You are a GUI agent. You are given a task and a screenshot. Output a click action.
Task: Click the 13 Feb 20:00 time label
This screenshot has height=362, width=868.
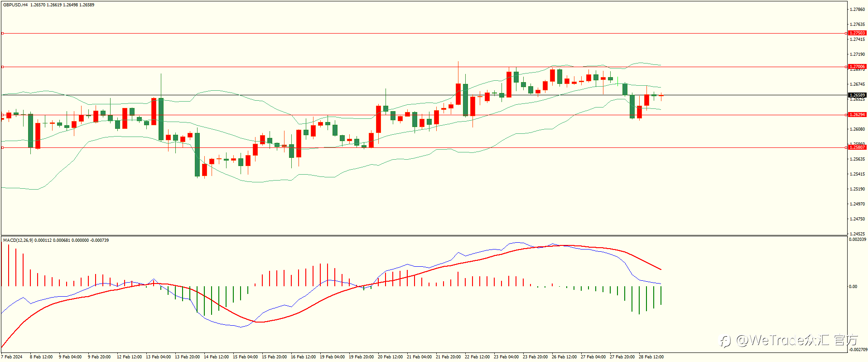tap(187, 357)
